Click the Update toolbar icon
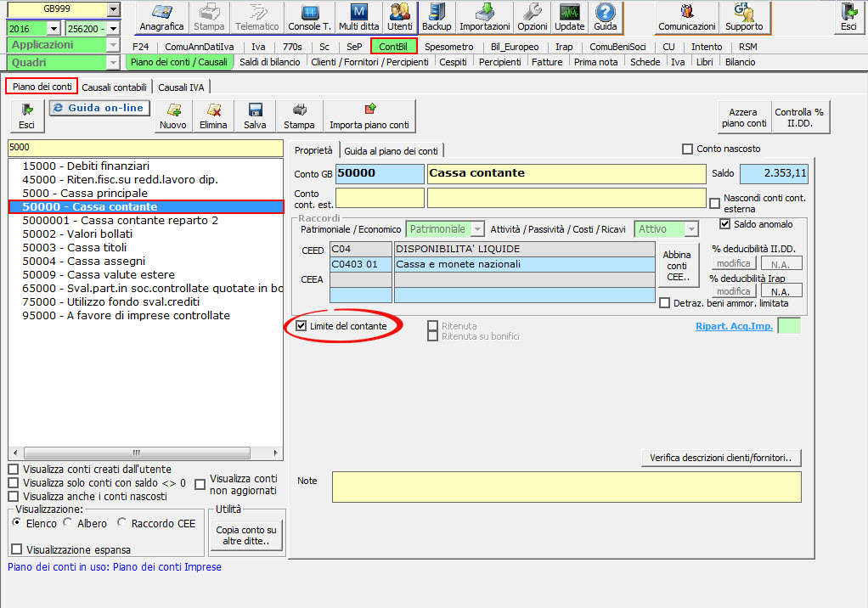The width and height of the screenshot is (868, 608). [x=569, y=18]
